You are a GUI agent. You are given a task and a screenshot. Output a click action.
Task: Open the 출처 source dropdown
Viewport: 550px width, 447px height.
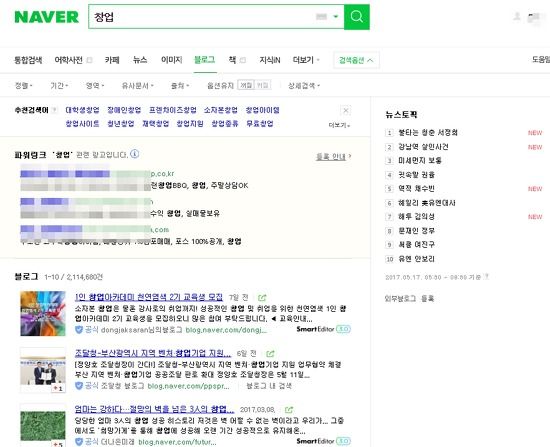[180, 86]
